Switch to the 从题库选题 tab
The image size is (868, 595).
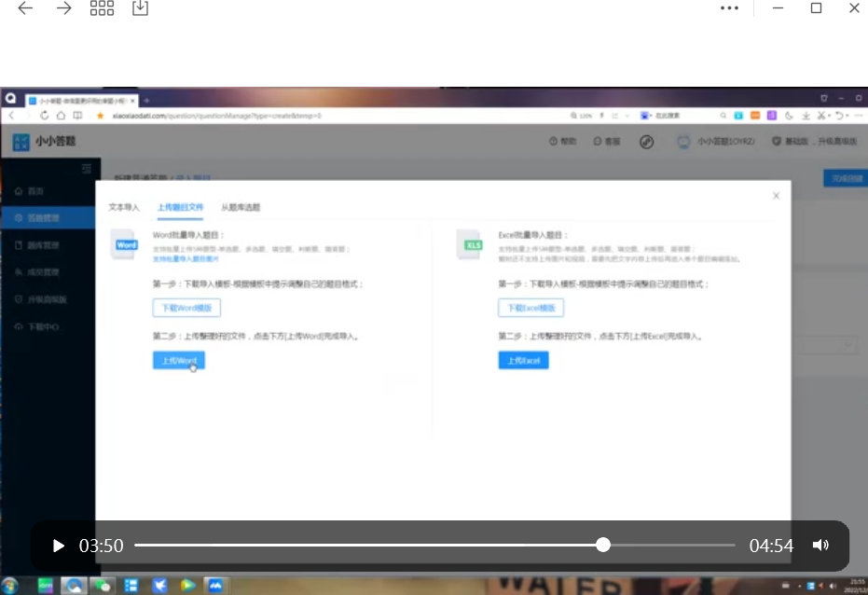pyautogui.click(x=241, y=207)
